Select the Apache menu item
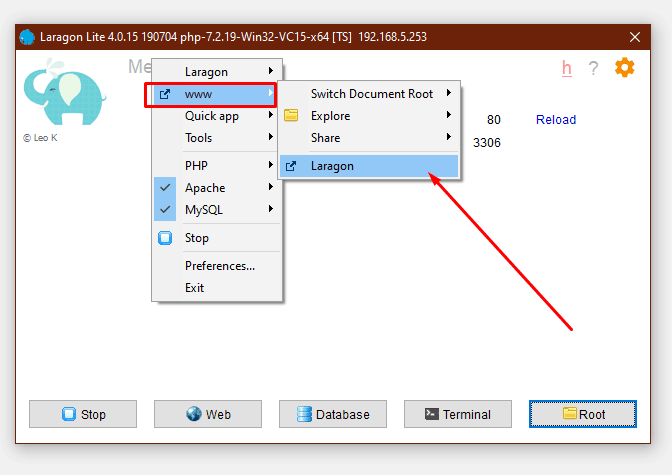Screen dimensions: 672x475 click(217, 188)
